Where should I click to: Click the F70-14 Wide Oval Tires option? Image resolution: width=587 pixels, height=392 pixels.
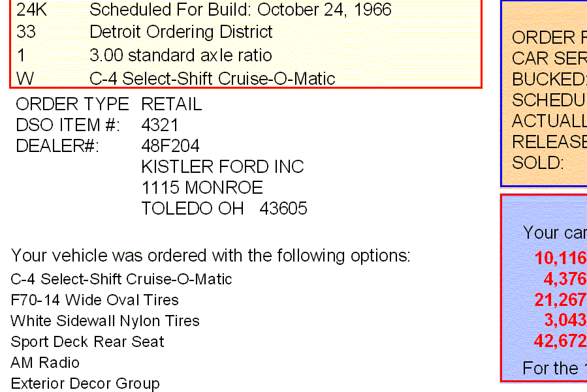95,300
